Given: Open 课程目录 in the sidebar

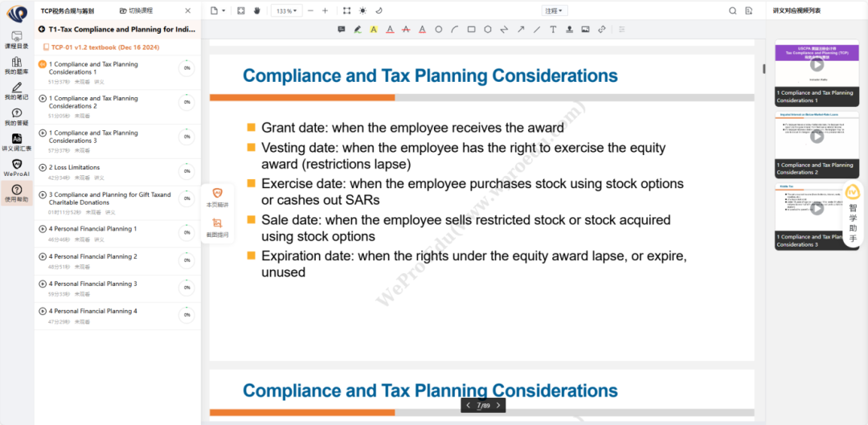Looking at the screenshot, I should point(17,40).
